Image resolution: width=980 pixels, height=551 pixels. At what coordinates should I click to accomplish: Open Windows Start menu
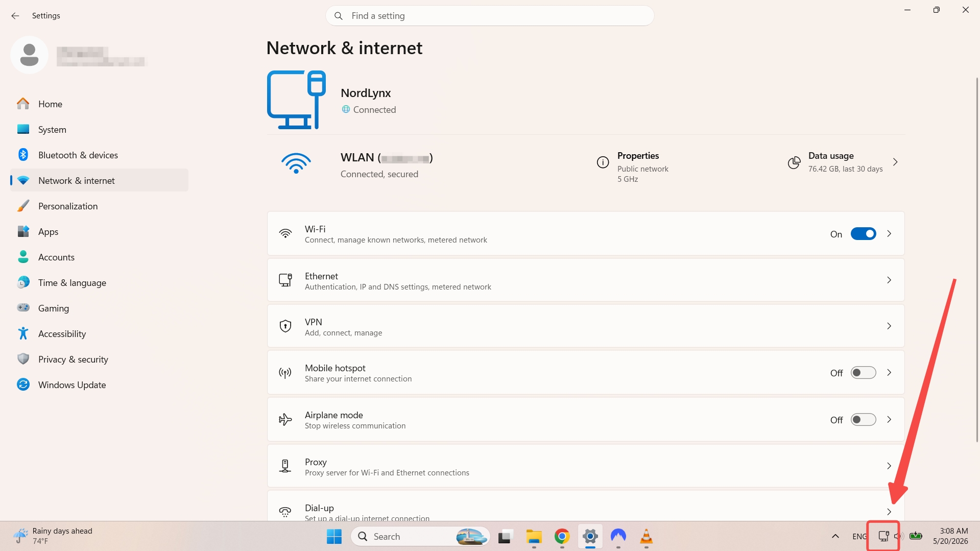click(334, 537)
